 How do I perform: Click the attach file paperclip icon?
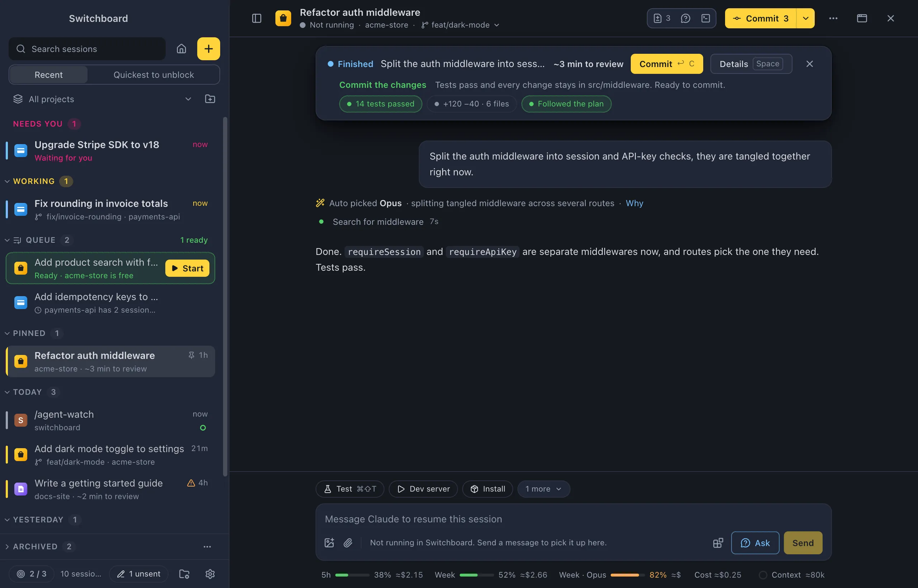tap(348, 542)
